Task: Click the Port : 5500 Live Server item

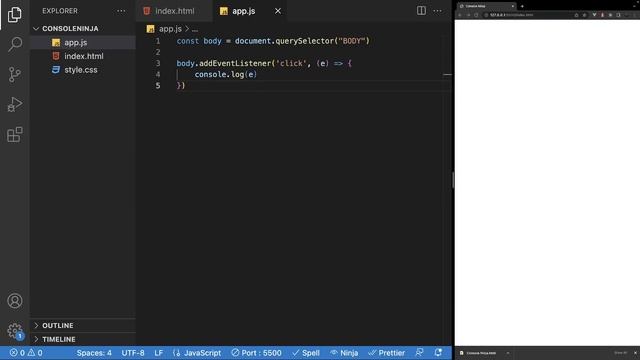Action: tap(256, 353)
